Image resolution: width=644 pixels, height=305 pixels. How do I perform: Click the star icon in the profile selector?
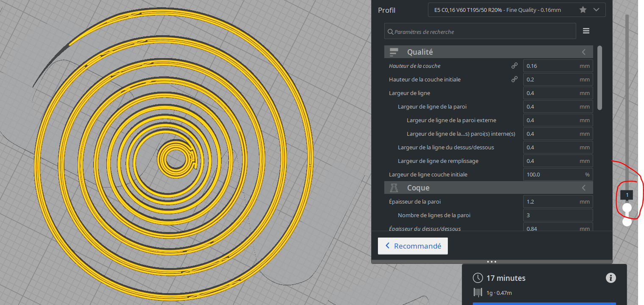pyautogui.click(x=583, y=9)
